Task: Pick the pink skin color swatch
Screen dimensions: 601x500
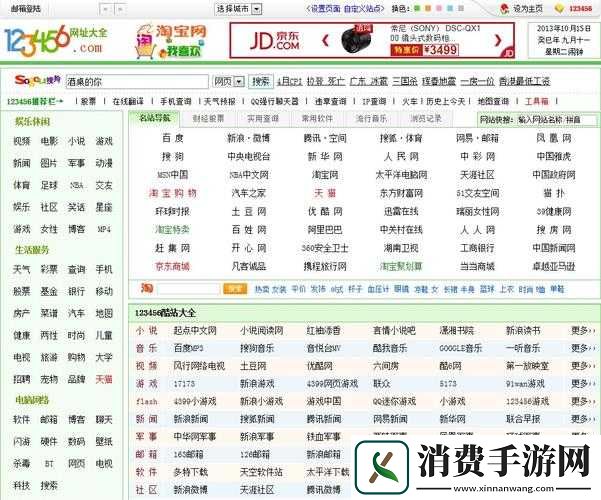Action: point(439,8)
